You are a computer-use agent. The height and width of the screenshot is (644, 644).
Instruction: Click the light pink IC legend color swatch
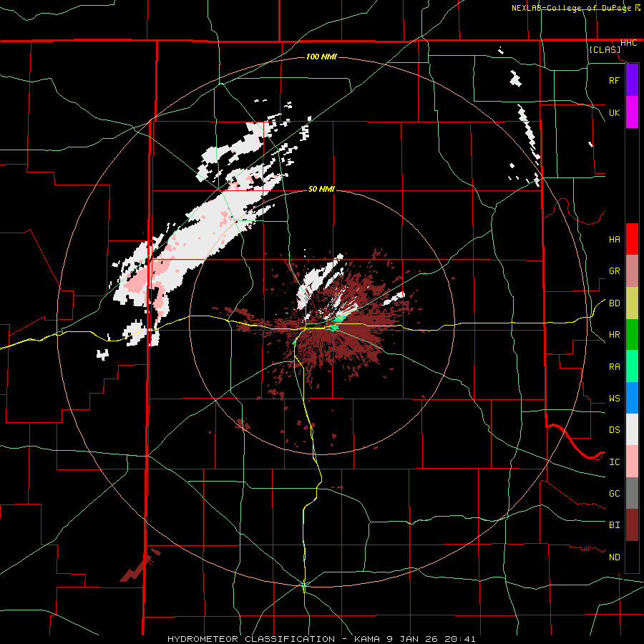[632, 462]
